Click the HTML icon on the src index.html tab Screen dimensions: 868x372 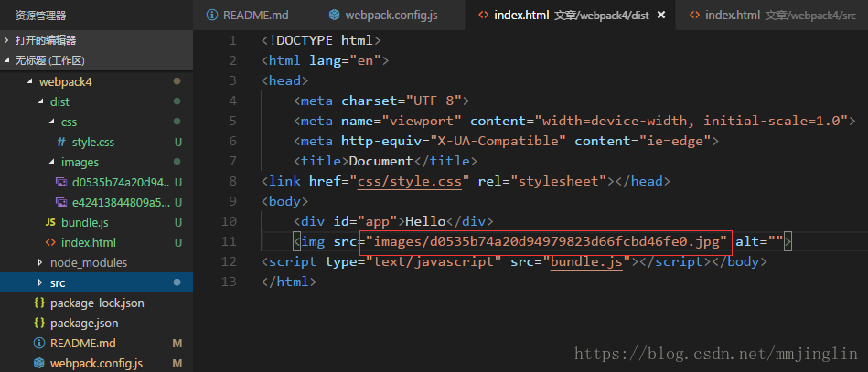pyautogui.click(x=694, y=16)
